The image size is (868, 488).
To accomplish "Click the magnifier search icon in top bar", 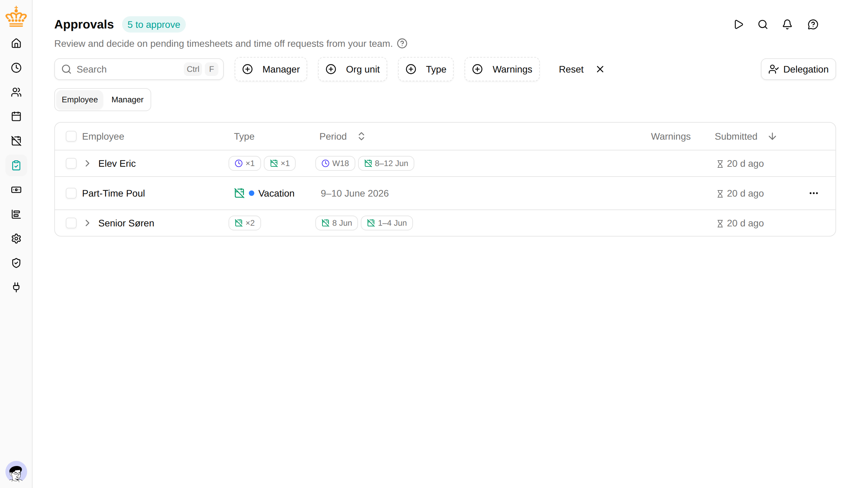I will (x=763, y=24).
